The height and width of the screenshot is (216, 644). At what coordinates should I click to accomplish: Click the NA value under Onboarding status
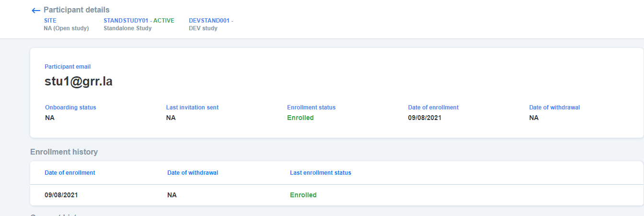(50, 118)
